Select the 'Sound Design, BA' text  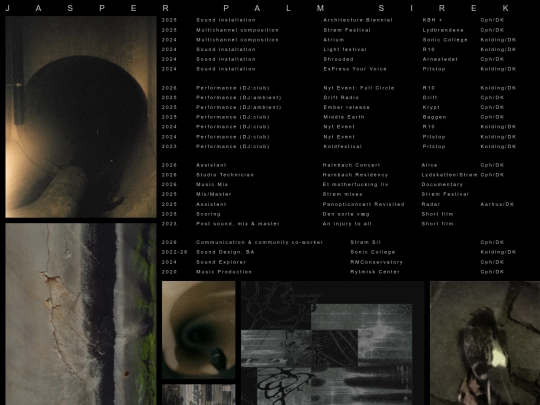[x=225, y=252]
